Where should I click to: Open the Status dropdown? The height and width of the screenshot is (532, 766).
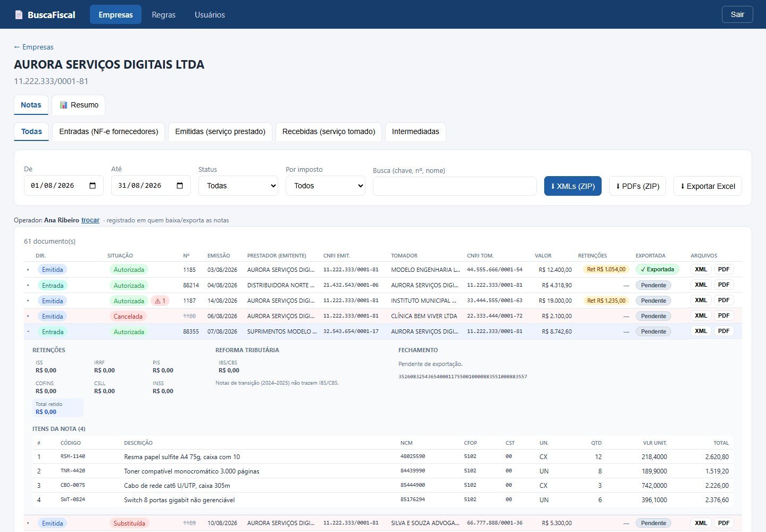(238, 186)
